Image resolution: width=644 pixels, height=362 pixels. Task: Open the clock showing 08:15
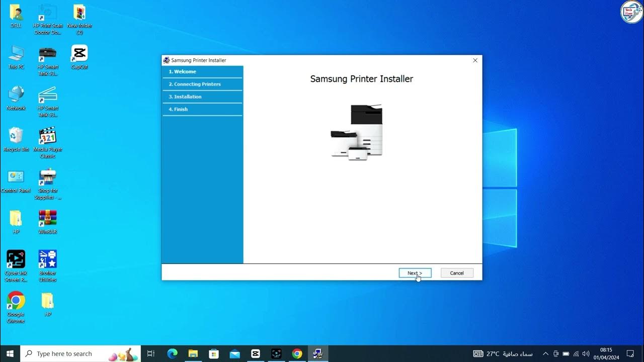click(606, 354)
